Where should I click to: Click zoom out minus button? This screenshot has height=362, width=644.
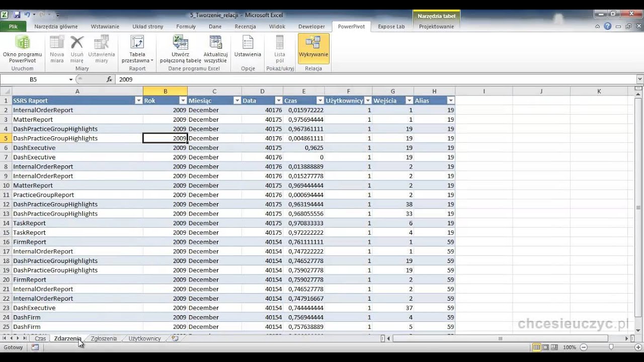pyautogui.click(x=584, y=347)
